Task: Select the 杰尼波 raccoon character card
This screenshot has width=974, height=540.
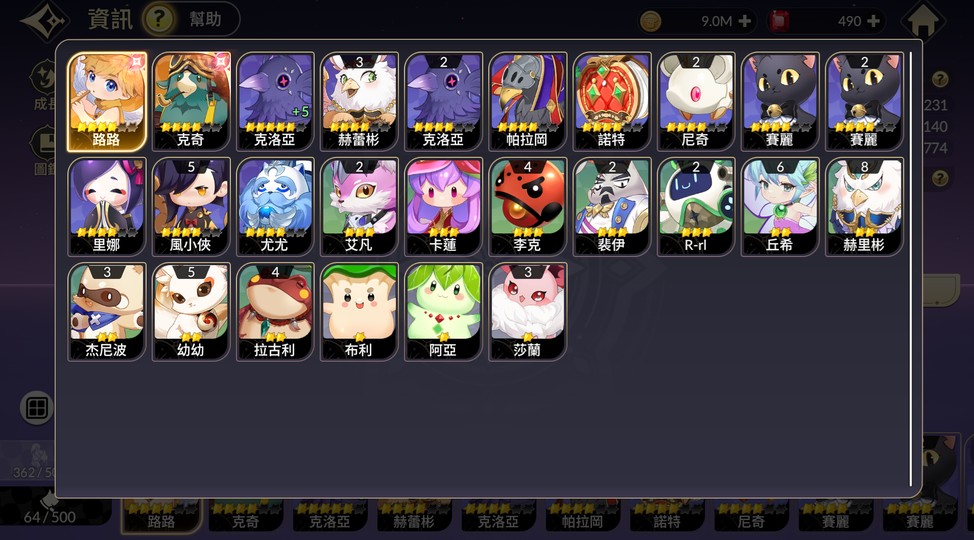Action: [x=107, y=312]
